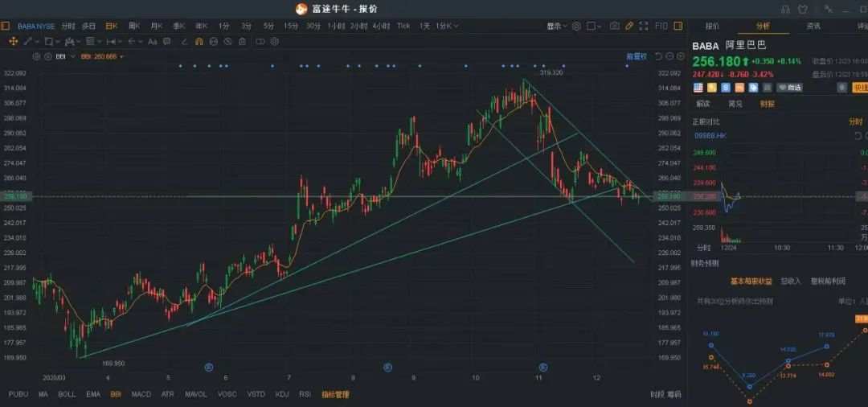This screenshot has width=868, height=407.
Task: Open 指标管理 indicator management
Action: click(x=335, y=394)
